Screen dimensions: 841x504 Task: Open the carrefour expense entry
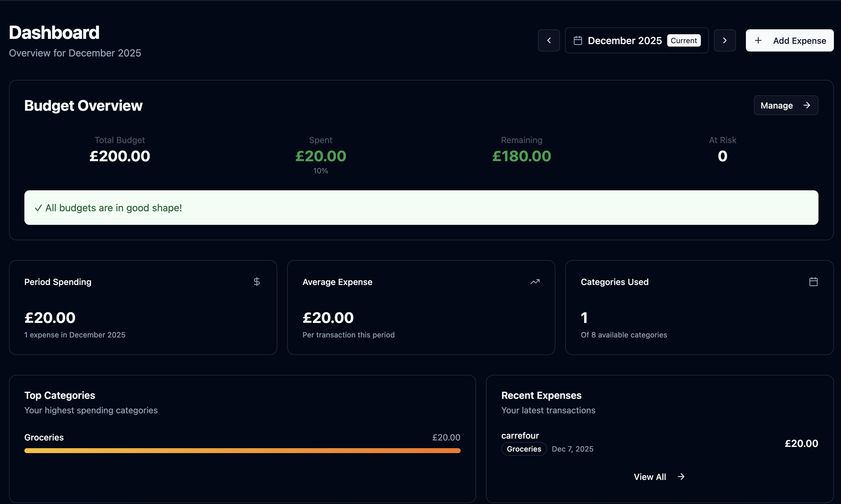tap(520, 436)
